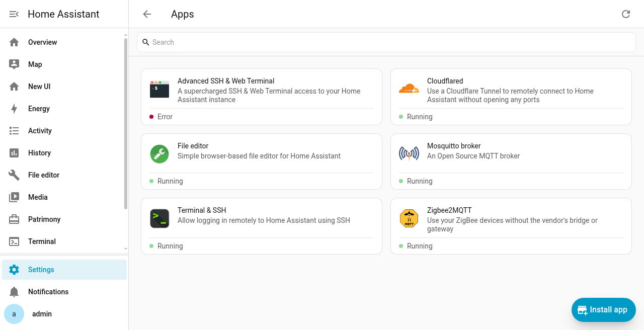Click the admin user avatar
The height and width of the screenshot is (330, 644).
(x=14, y=314)
